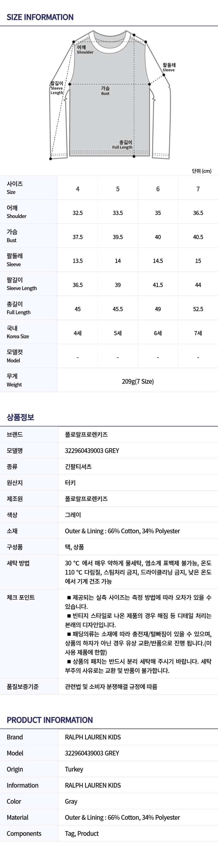Click the English Material row value
Viewport: 218px width, 868px height.
[x=123, y=818]
